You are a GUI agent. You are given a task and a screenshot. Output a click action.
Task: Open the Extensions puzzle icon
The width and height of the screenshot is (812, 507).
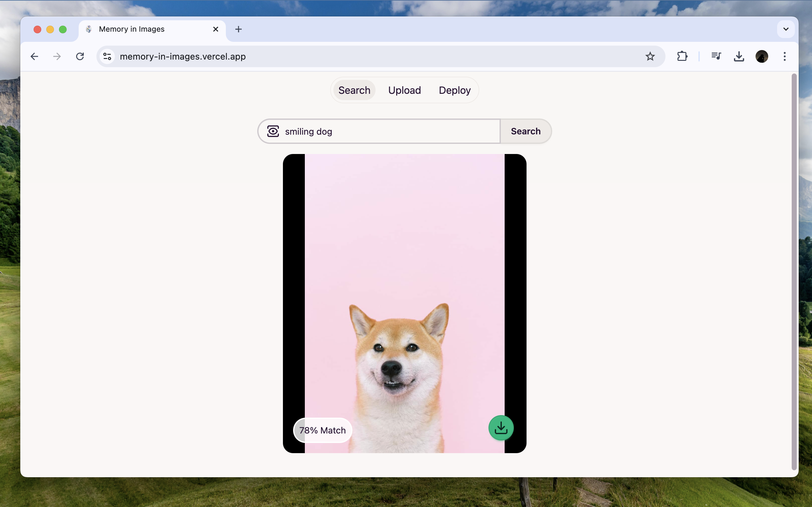tap(682, 56)
